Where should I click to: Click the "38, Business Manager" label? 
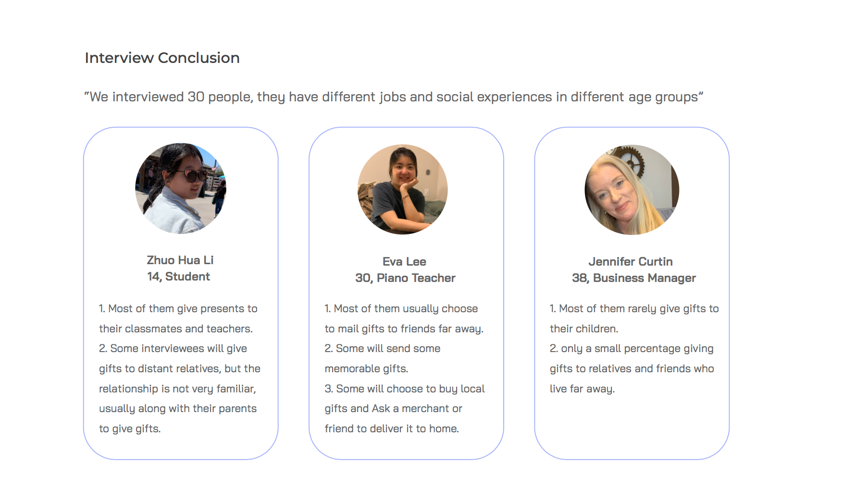[633, 278]
